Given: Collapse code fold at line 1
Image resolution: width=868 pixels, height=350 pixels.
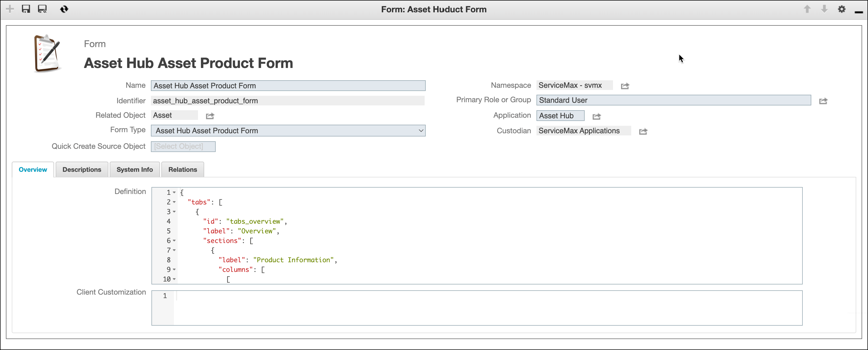Looking at the screenshot, I should click(174, 192).
